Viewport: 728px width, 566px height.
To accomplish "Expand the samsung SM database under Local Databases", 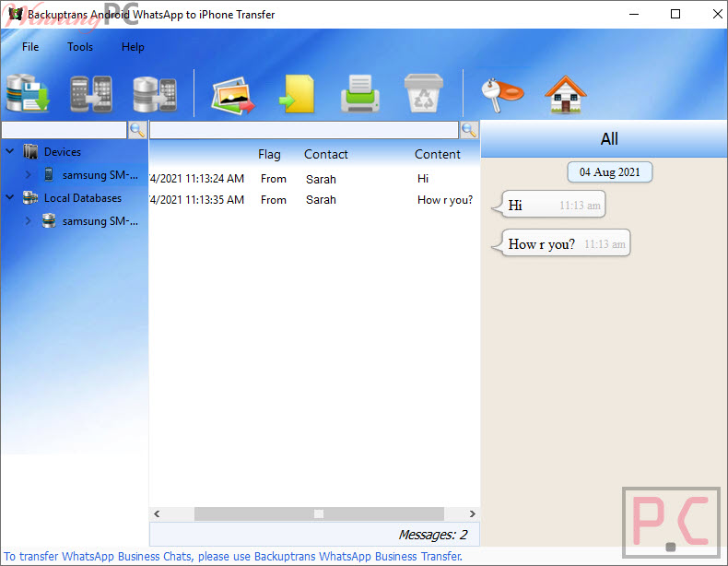I will pyautogui.click(x=28, y=220).
